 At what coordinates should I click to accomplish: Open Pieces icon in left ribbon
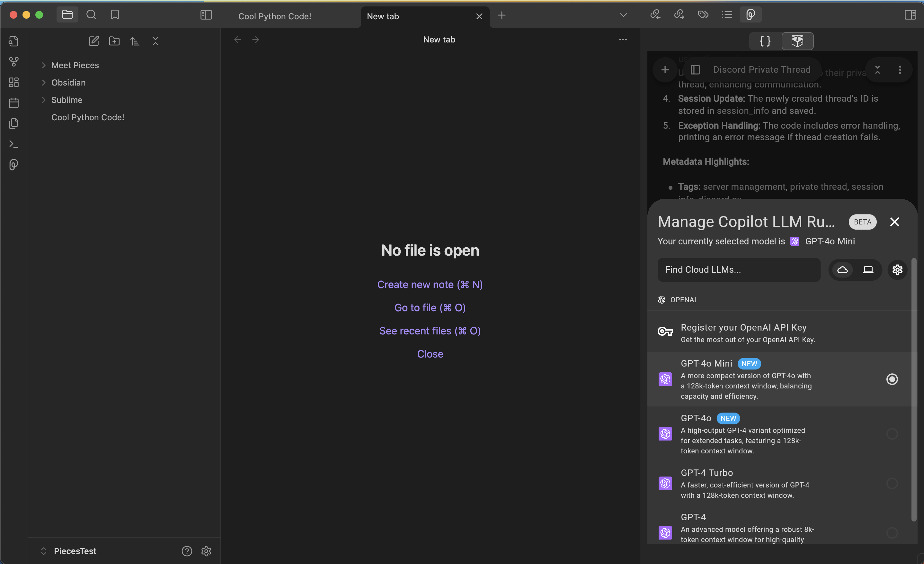[x=14, y=165]
